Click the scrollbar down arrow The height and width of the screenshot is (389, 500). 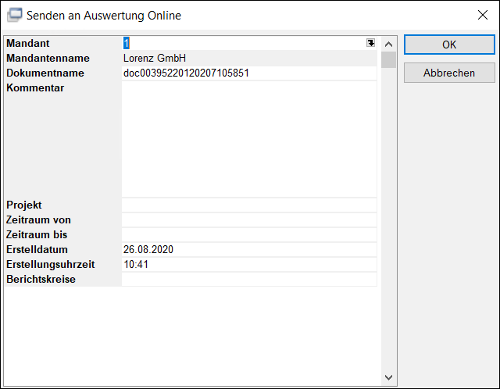pos(388,377)
